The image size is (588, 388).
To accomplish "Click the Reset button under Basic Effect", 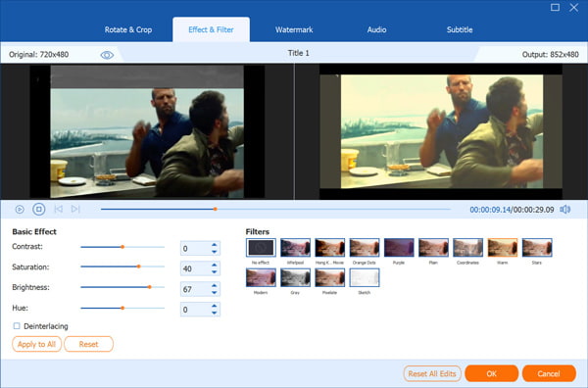I will (x=88, y=344).
